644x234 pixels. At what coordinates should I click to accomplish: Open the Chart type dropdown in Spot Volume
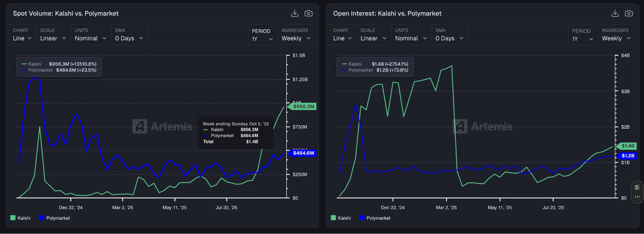coord(22,38)
